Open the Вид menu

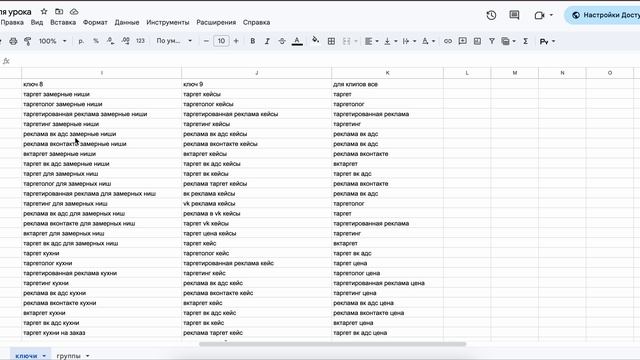(x=37, y=22)
